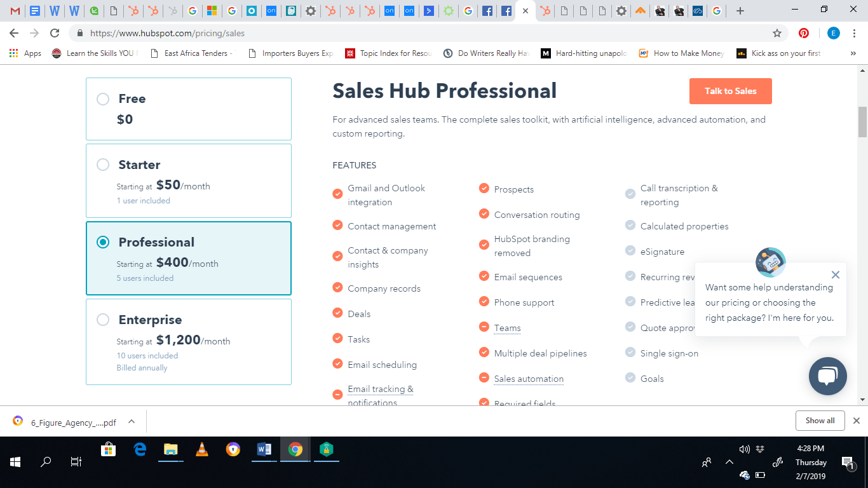Open Chrome's three-dot menu
Image resolution: width=868 pixels, height=488 pixels.
(855, 33)
